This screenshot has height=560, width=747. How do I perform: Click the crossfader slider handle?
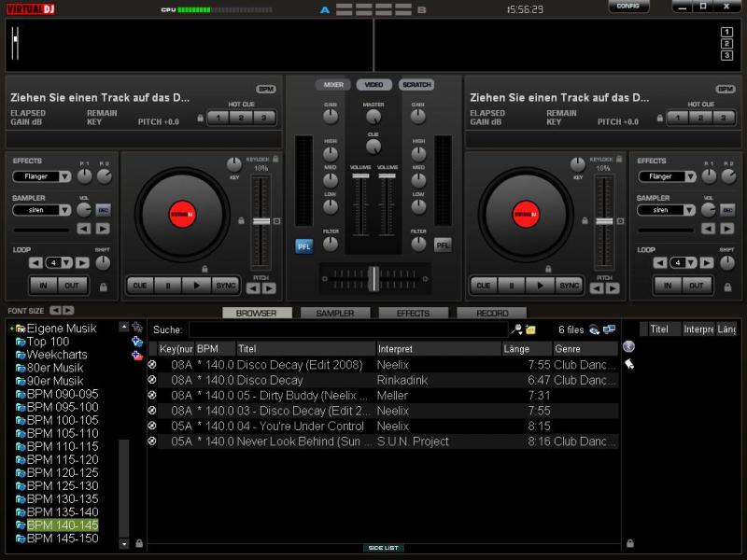point(373,278)
